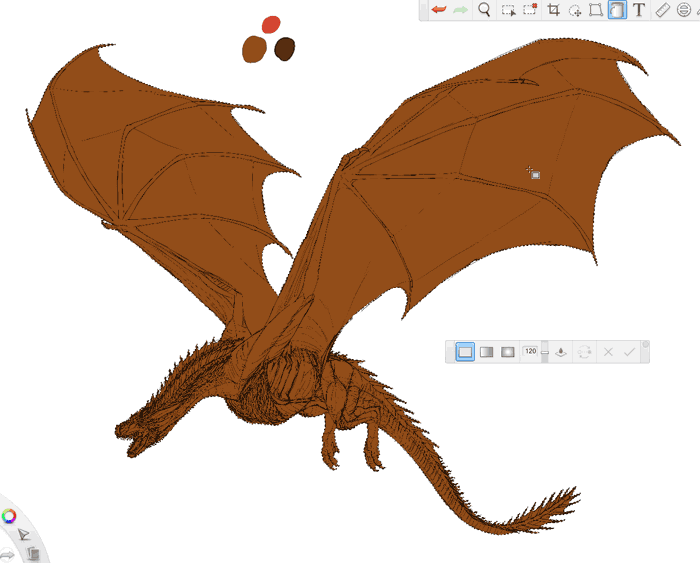This screenshot has width=700, height=563.
Task: Click the green Redo arrow in top toolbar
Action: pos(460,9)
